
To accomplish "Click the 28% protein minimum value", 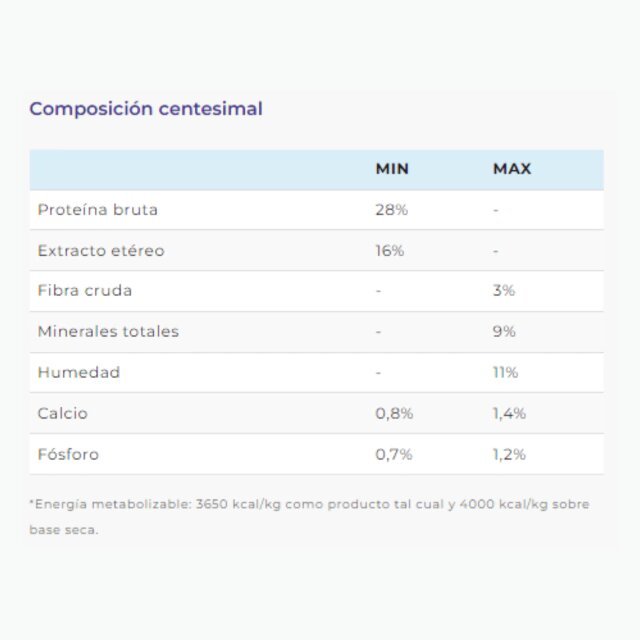I will point(391,210).
